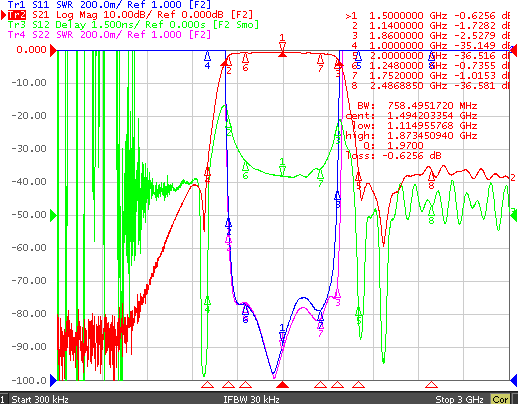Click the cent 1.494203354 GHz readout
The height and width of the screenshot is (404, 518).
(411, 116)
